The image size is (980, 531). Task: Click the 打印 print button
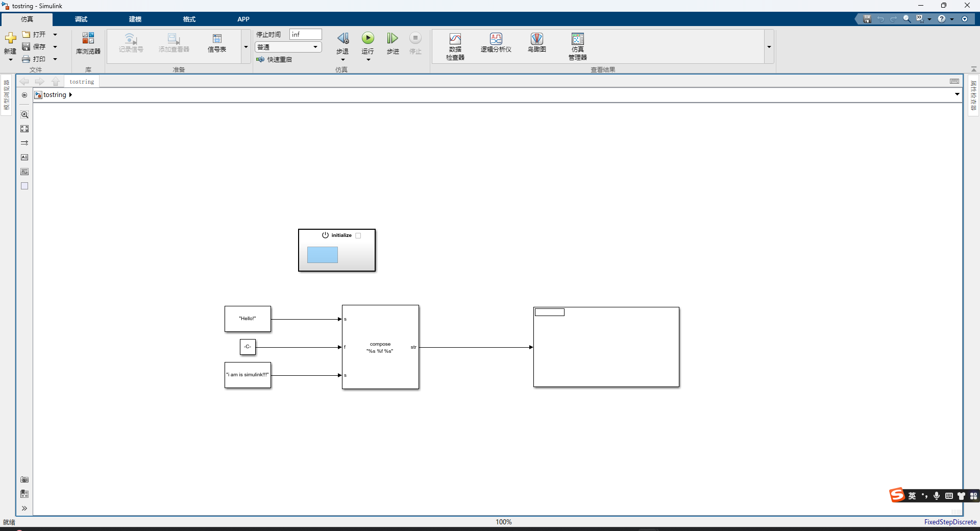pos(34,59)
